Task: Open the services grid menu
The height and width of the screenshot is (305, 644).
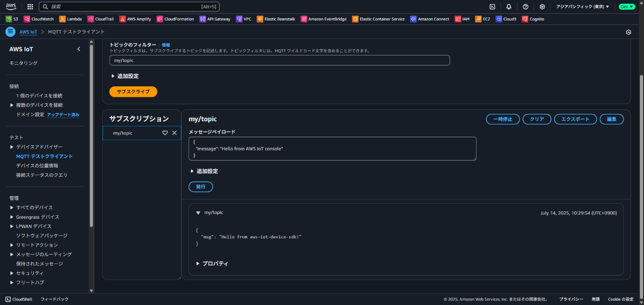Action: pos(30,7)
